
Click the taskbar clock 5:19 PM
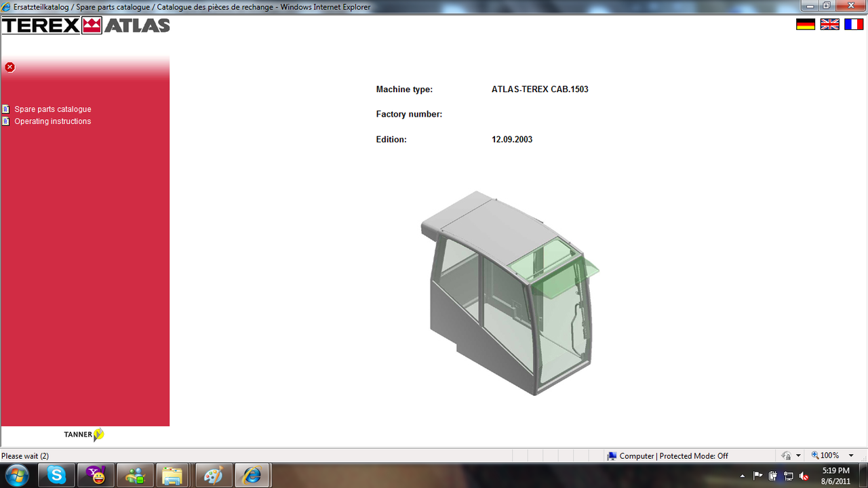835,476
